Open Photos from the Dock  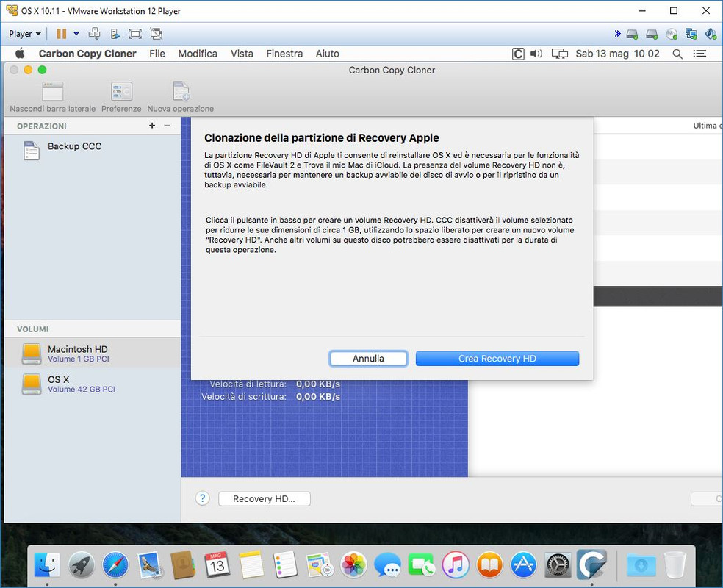click(353, 564)
